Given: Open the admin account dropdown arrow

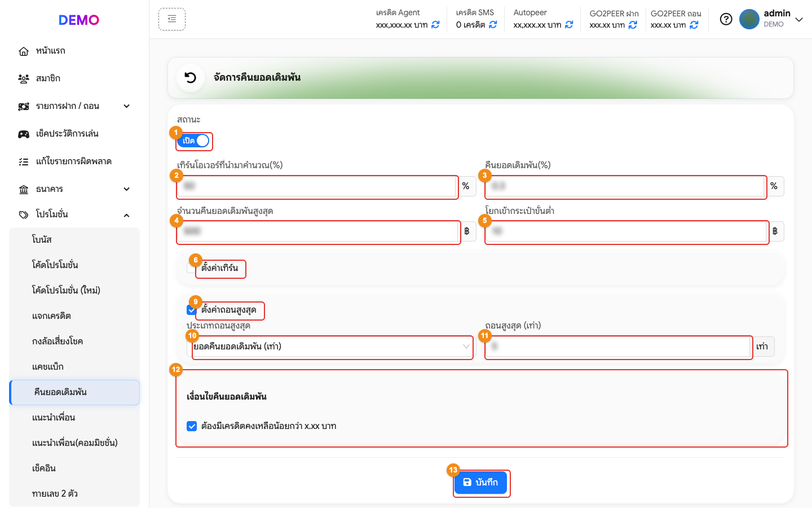Looking at the screenshot, I should 799,19.
